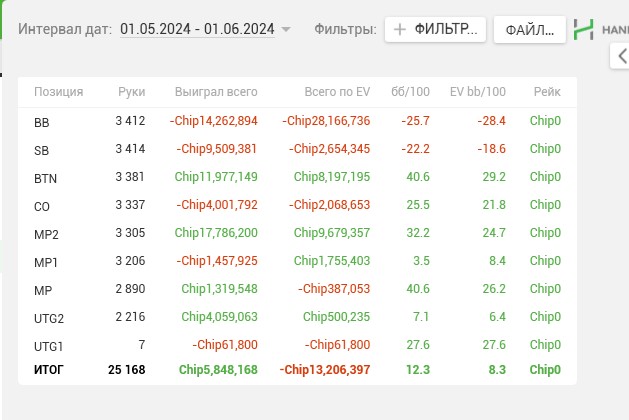Select the MP2 position row

297,233
